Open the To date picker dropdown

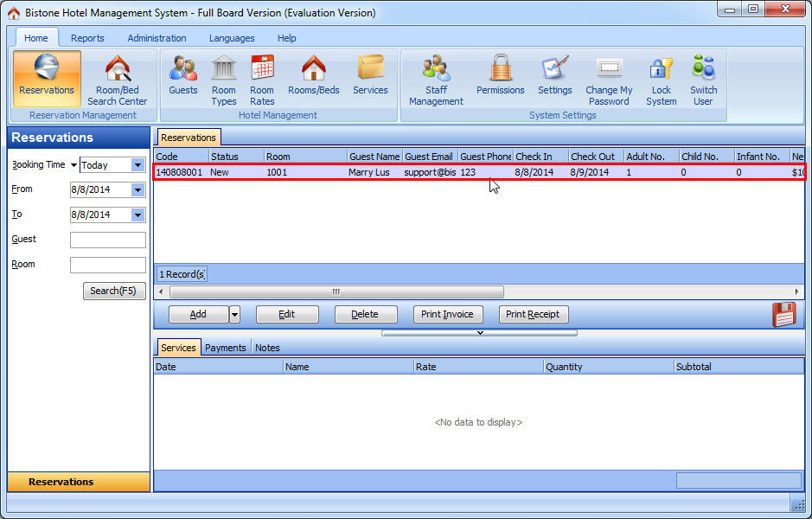tap(137, 215)
